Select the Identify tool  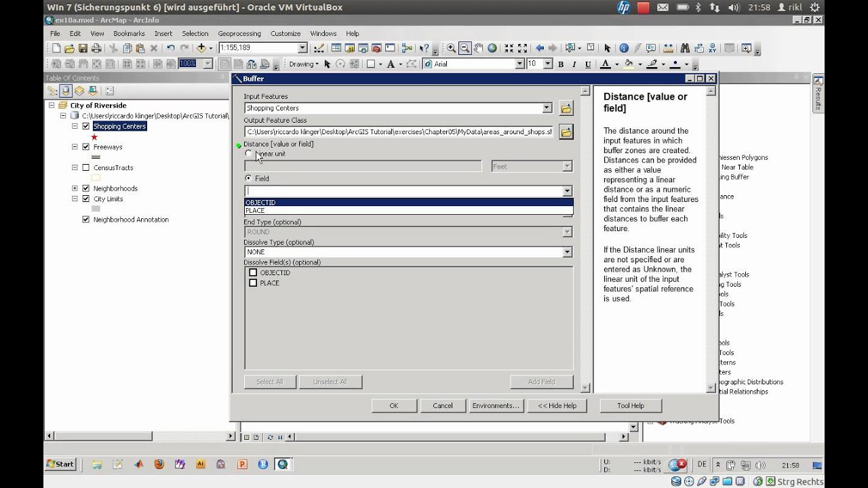click(624, 48)
